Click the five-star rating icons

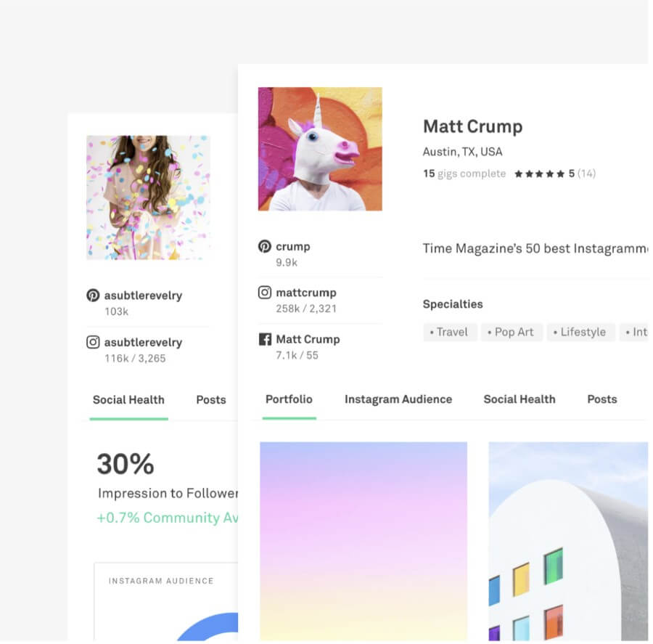(x=539, y=174)
